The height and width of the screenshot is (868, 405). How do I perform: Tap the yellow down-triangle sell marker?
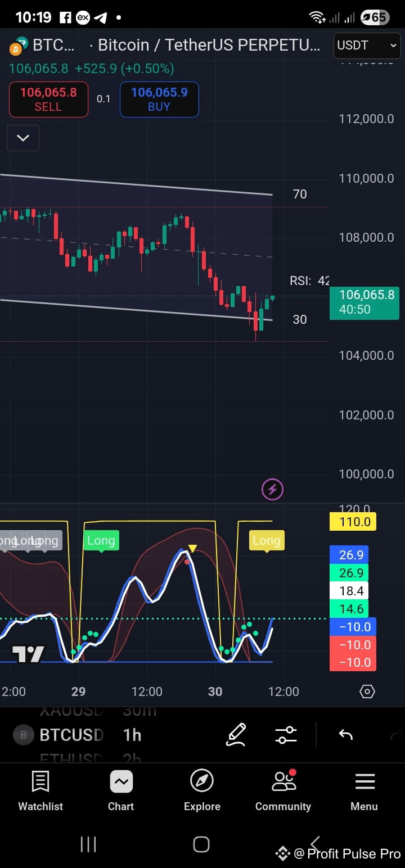click(192, 548)
